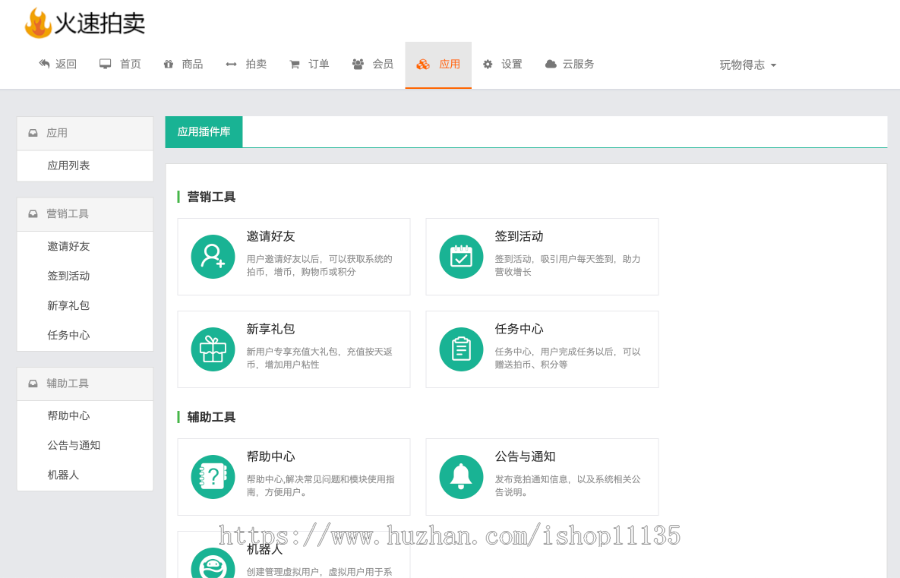The height and width of the screenshot is (578, 900).
Task: Open the 订单 menu item
Action: pyautogui.click(x=309, y=64)
